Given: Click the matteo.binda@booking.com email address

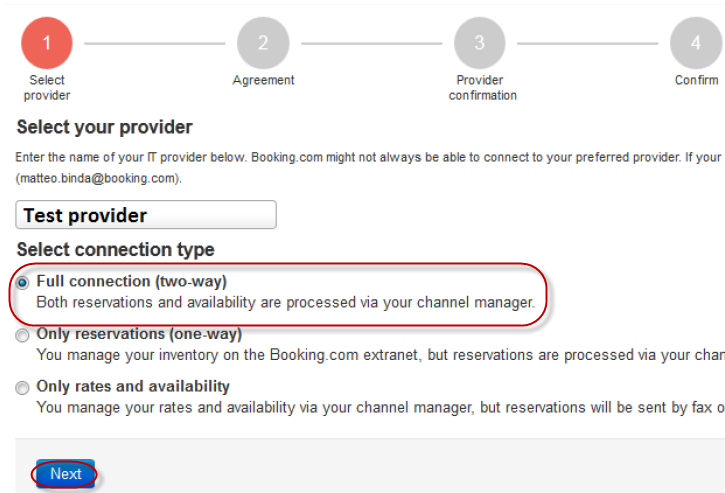Looking at the screenshot, I should point(98,178).
